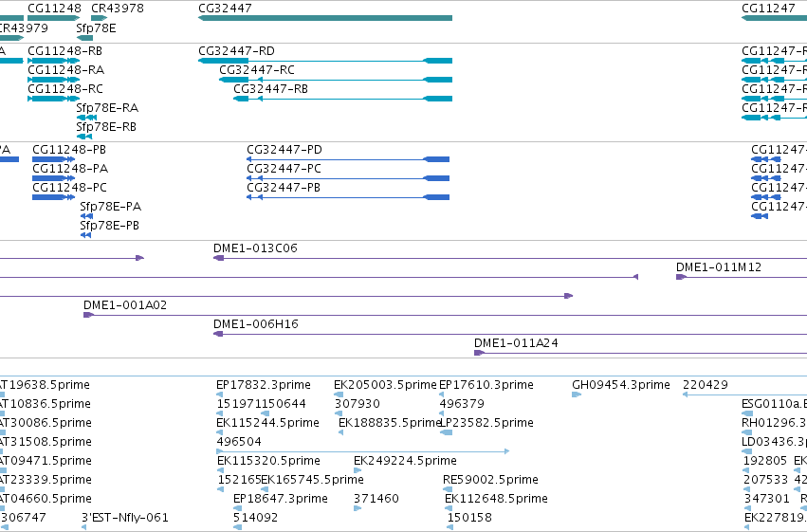
Task: Select feature 307930 label
Action: 358,404
